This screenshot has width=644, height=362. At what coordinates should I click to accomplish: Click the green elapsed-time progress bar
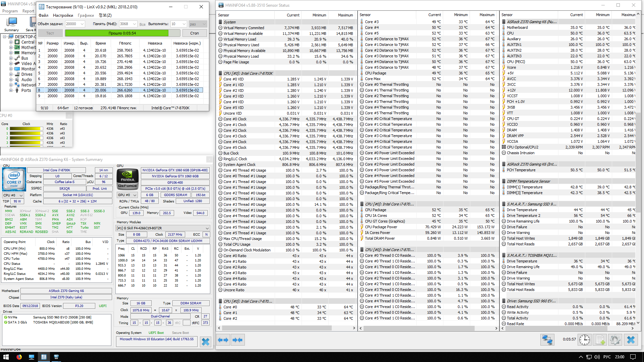[x=117, y=33]
